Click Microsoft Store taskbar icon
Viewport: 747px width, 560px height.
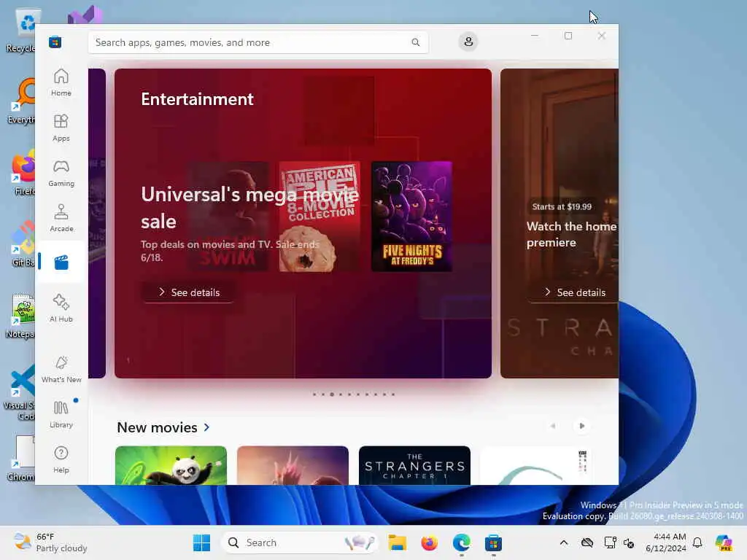click(x=493, y=542)
